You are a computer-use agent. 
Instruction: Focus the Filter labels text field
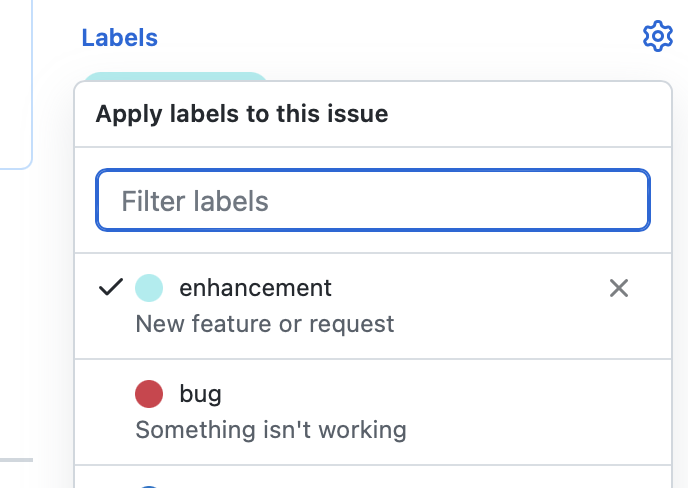pyautogui.click(x=373, y=200)
